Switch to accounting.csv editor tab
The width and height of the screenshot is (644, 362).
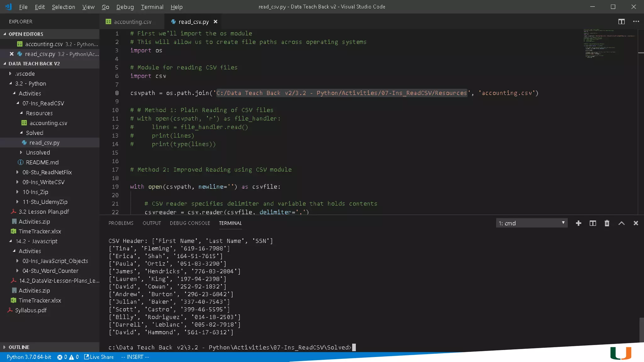132,22
